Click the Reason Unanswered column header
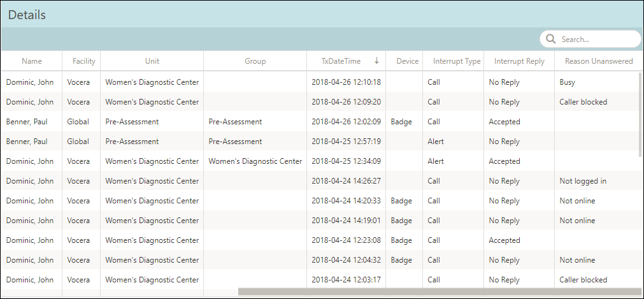The height and width of the screenshot is (299, 644). pyautogui.click(x=598, y=61)
